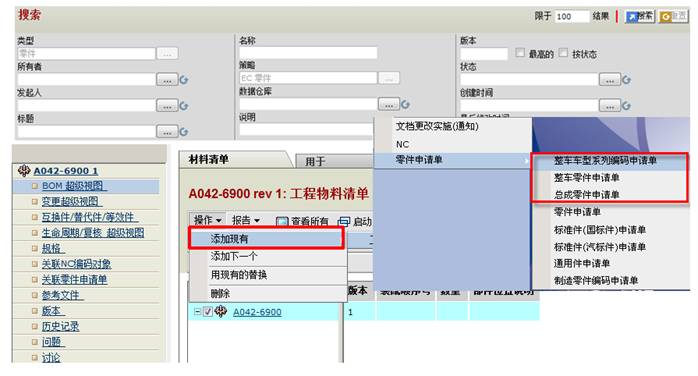Switch to the 用于 tab
Viewport: 698px width, 376px height.
(315, 161)
